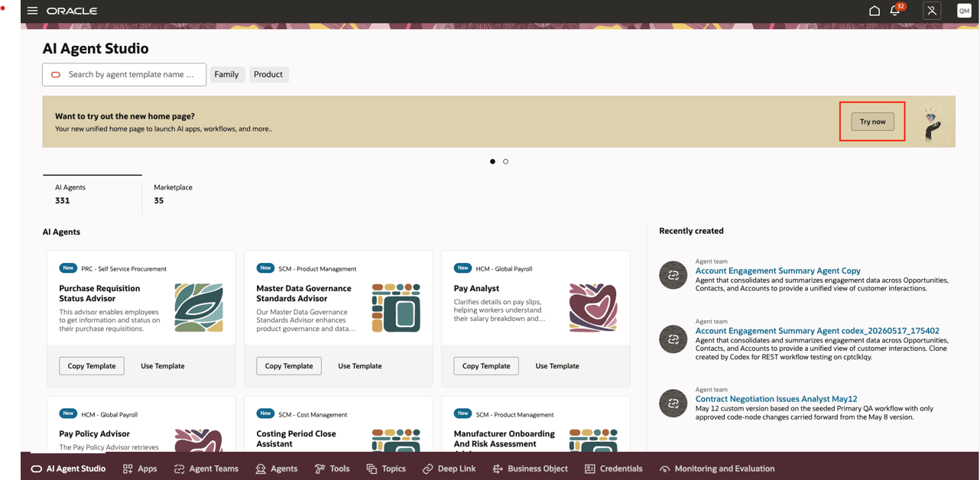The image size is (980, 480).
Task: Open notifications bell with 32 badge
Action: click(896, 10)
